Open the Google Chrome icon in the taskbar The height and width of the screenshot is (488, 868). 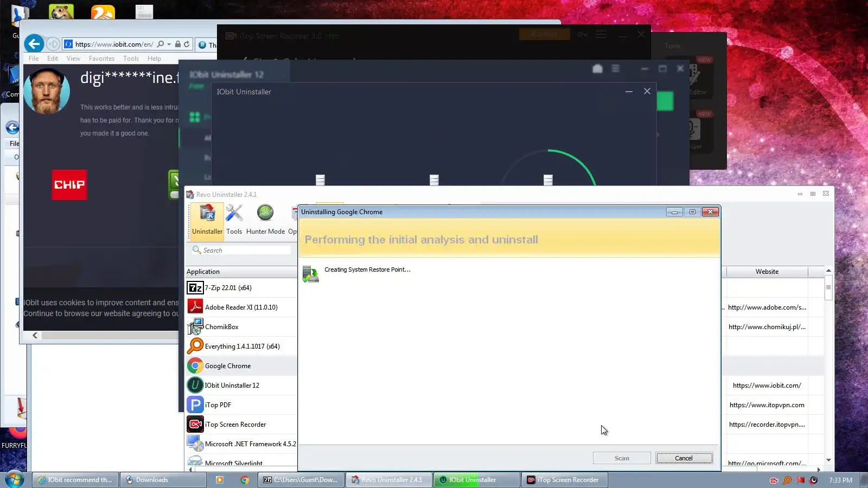coord(245,480)
